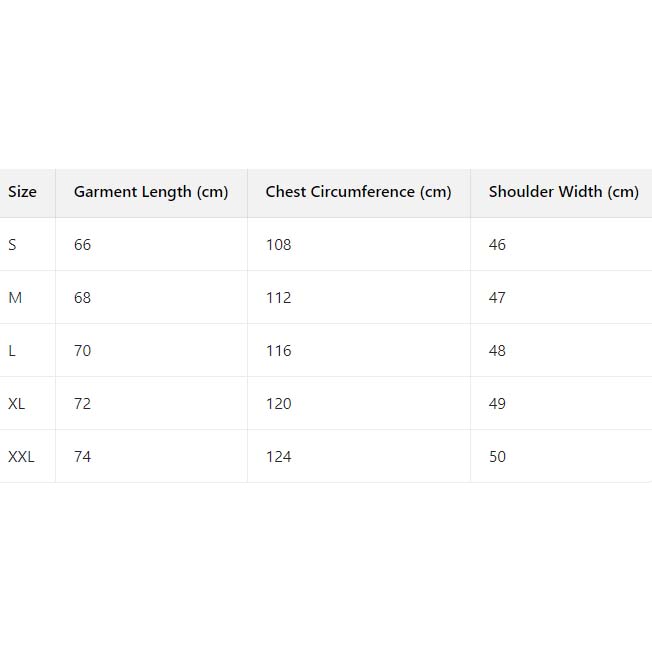The width and height of the screenshot is (652, 653).
Task: Select shoulder width value 50
Action: [497, 457]
